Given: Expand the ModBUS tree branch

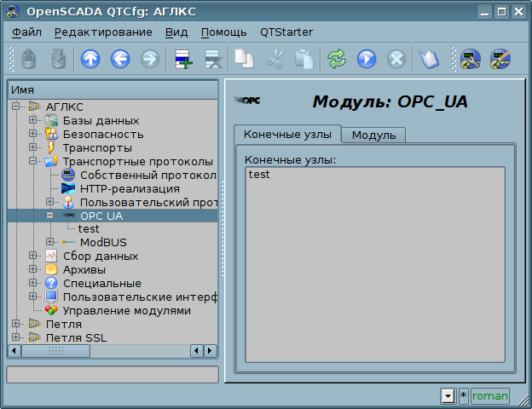Looking at the screenshot, I should [50, 243].
